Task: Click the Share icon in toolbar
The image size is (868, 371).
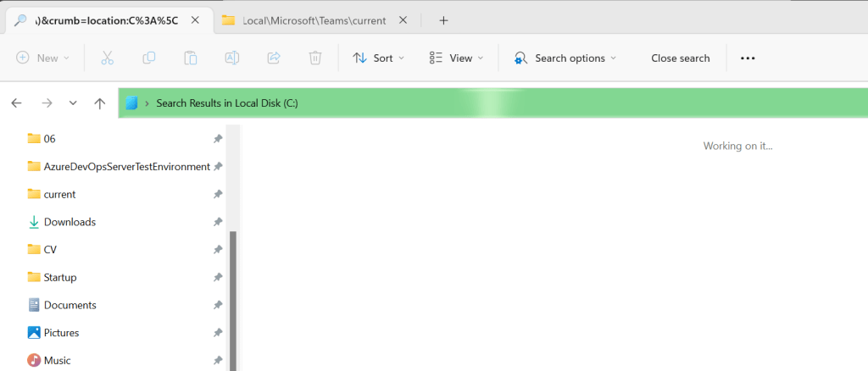Action: tap(274, 58)
